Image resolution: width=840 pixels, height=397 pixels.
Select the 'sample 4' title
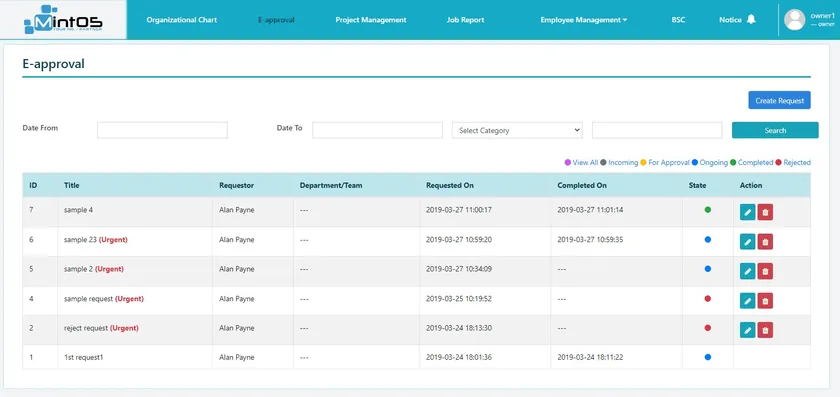(x=78, y=210)
